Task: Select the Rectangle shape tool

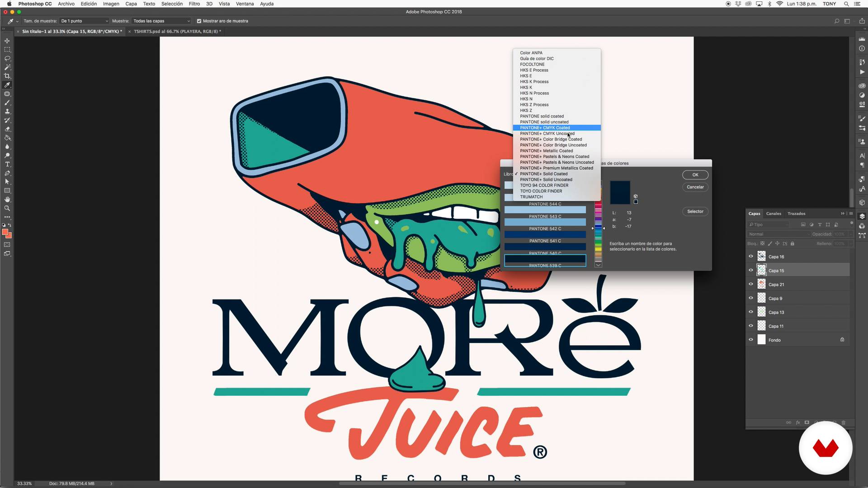Action: click(7, 191)
